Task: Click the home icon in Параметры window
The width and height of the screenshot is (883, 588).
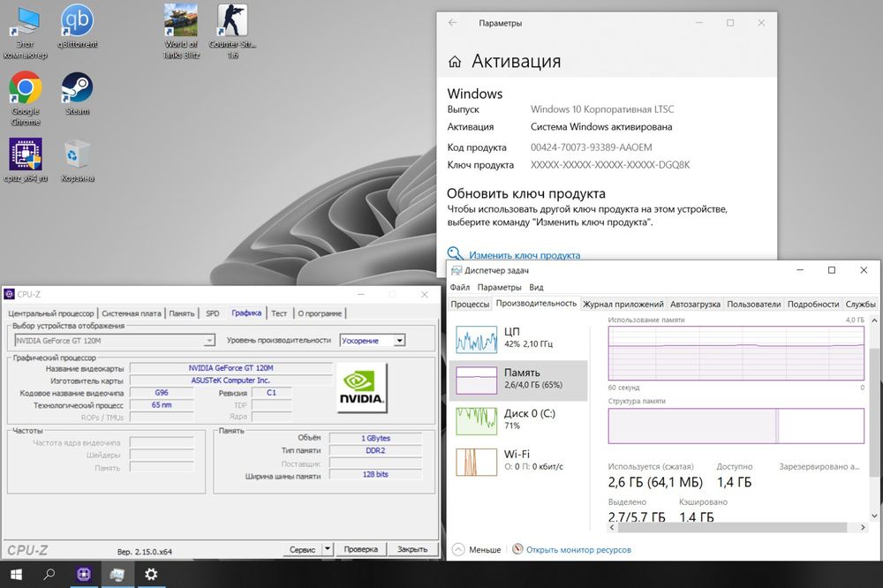Action: [455, 62]
